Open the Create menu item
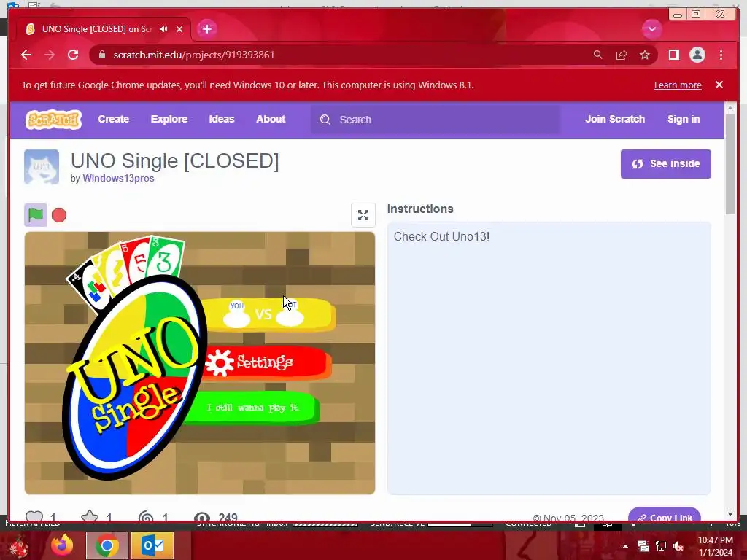747x560 pixels. pyautogui.click(x=113, y=119)
